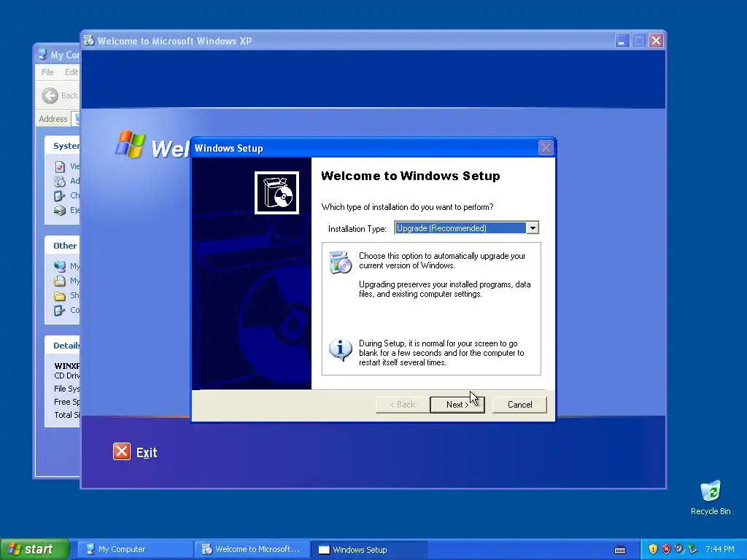Close the Welcome to Microsoft Windows XP window
This screenshot has width=747, height=560.
point(656,41)
